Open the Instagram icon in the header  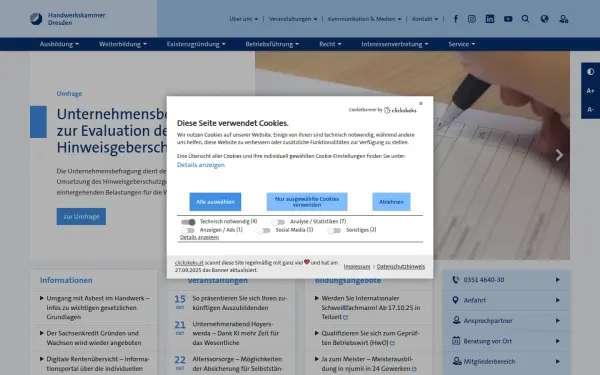(472, 19)
